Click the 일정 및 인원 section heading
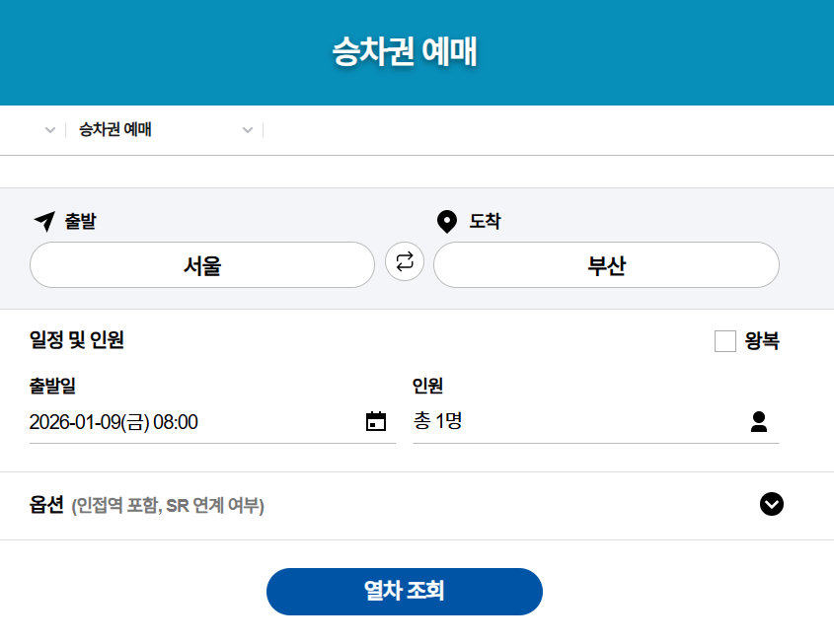This screenshot has height=644, width=834. (x=77, y=341)
